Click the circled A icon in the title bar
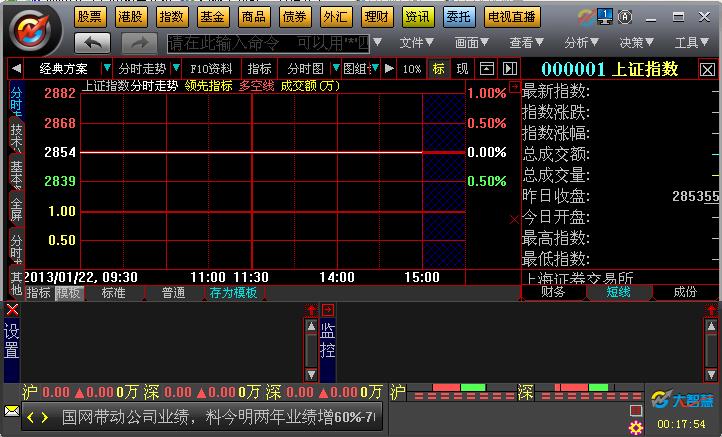The height and width of the screenshot is (437, 722). click(625, 17)
